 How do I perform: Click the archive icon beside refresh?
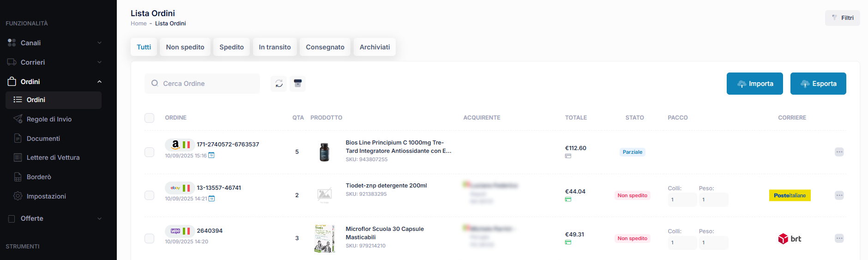(x=298, y=84)
